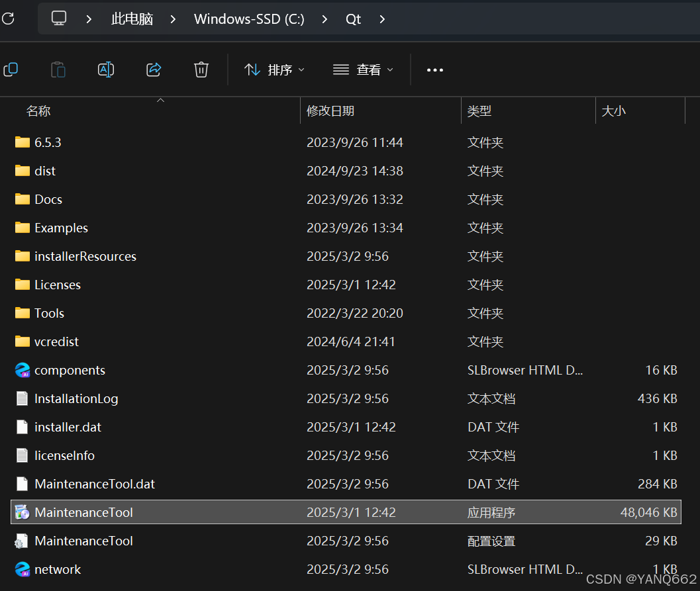This screenshot has width=700, height=591.
Task: Click the 应用程序 type cell
Action: tap(491, 512)
